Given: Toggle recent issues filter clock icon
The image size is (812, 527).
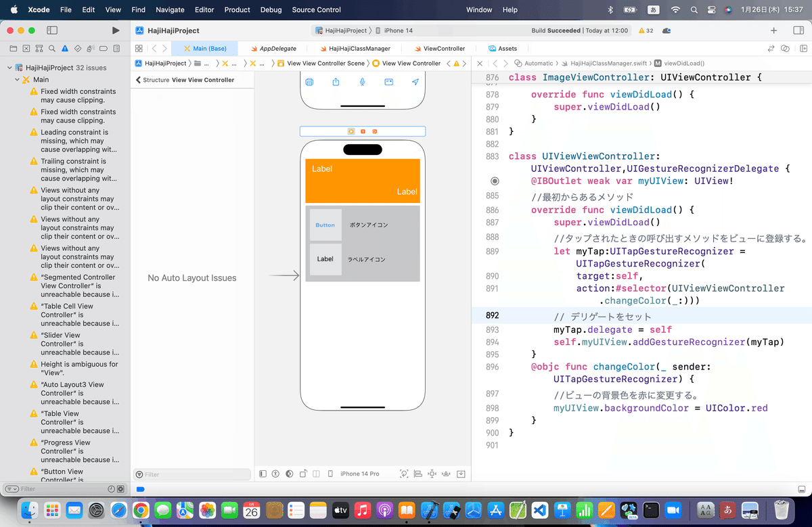Looking at the screenshot, I should 112,488.
